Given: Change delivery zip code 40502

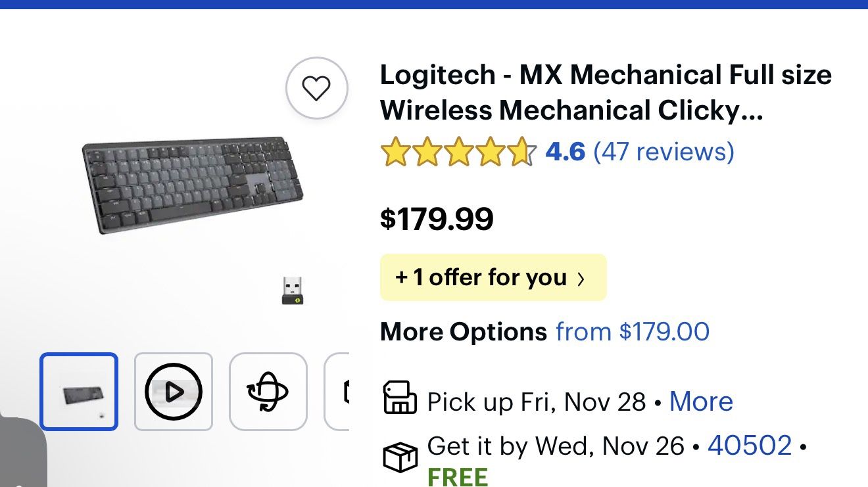Looking at the screenshot, I should pyautogui.click(x=748, y=445).
